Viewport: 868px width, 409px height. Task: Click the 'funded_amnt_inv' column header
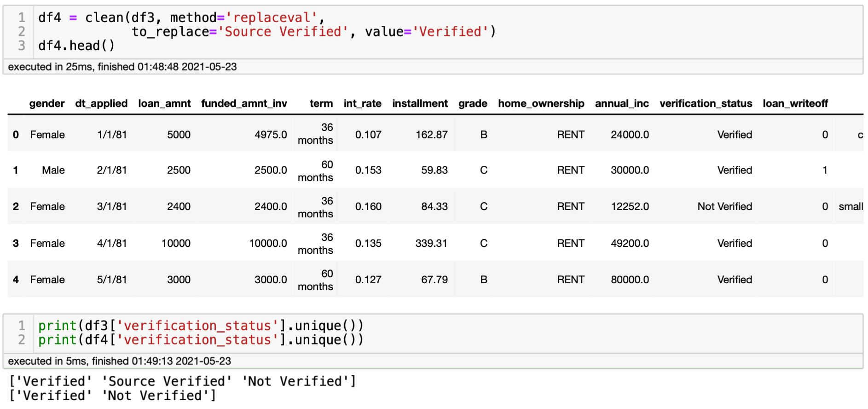click(x=244, y=104)
